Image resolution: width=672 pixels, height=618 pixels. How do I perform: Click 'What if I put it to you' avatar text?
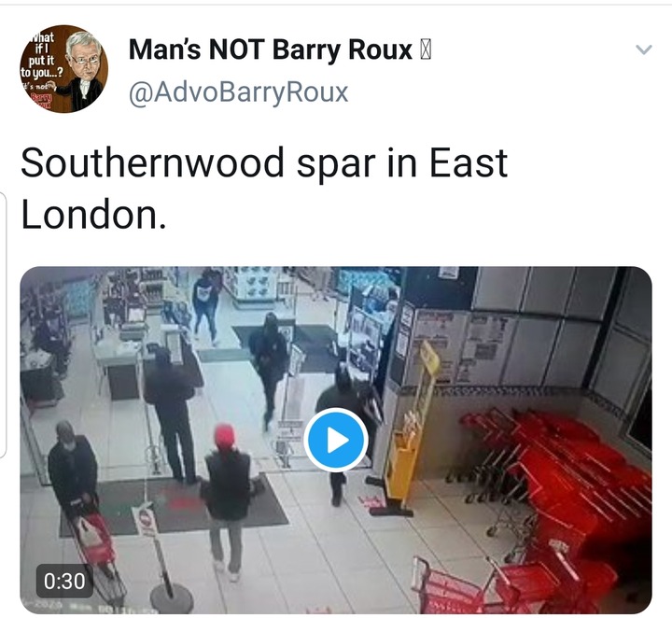[42, 56]
